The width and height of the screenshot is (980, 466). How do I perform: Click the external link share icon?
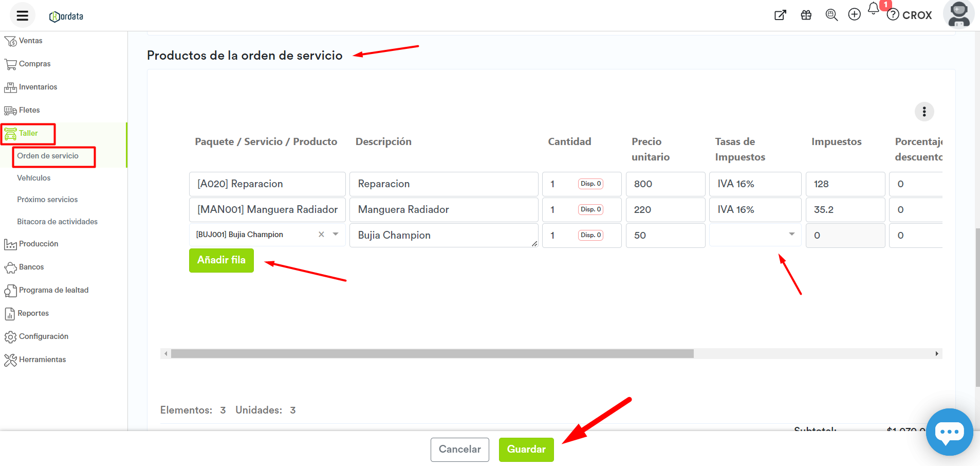pyautogui.click(x=780, y=15)
